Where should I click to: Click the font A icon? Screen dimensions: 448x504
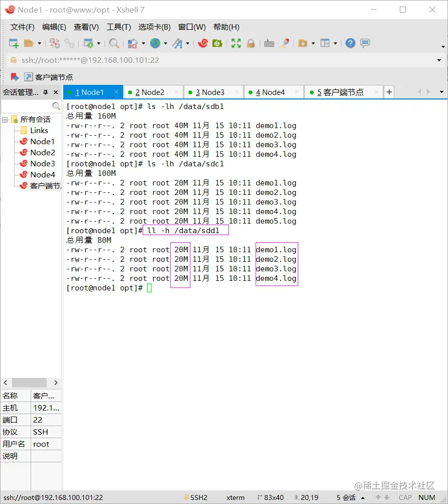177,43
